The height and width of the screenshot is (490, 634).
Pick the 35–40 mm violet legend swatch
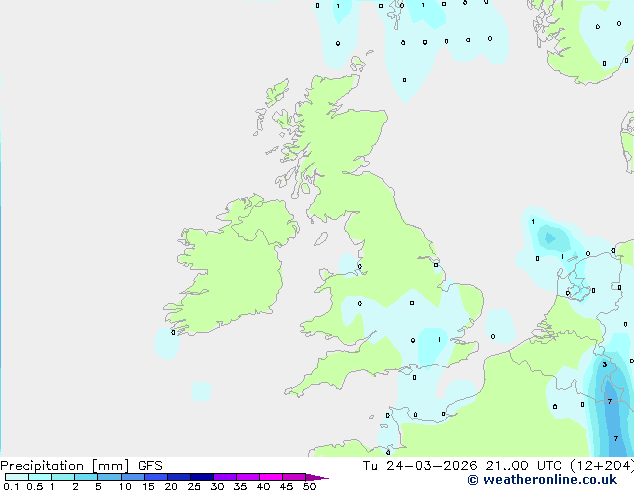(x=248, y=477)
